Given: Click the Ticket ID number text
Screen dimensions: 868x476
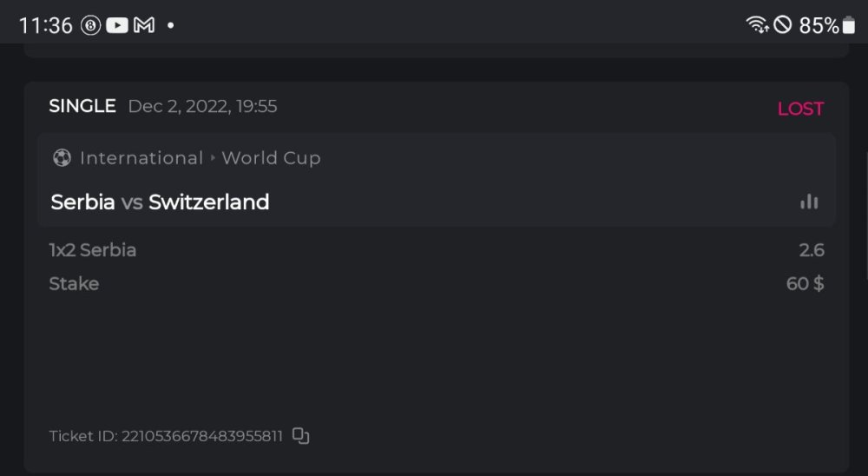Looking at the screenshot, I should click(201, 436).
